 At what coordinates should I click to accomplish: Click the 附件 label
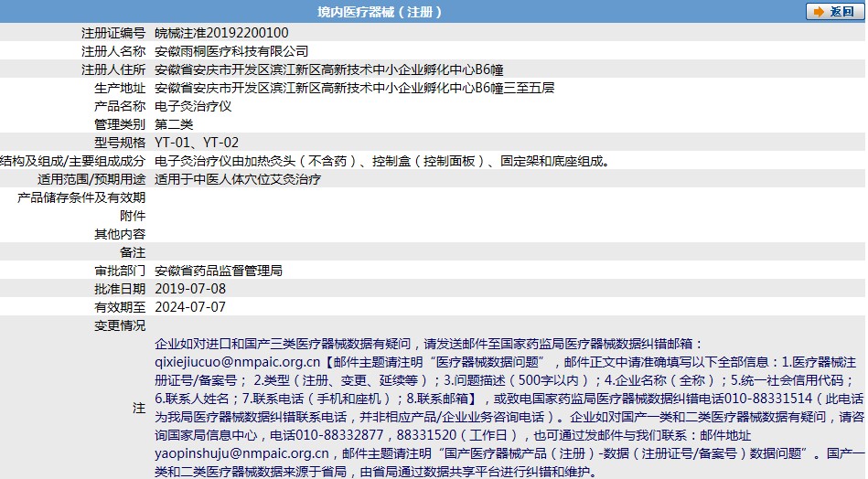[133, 216]
